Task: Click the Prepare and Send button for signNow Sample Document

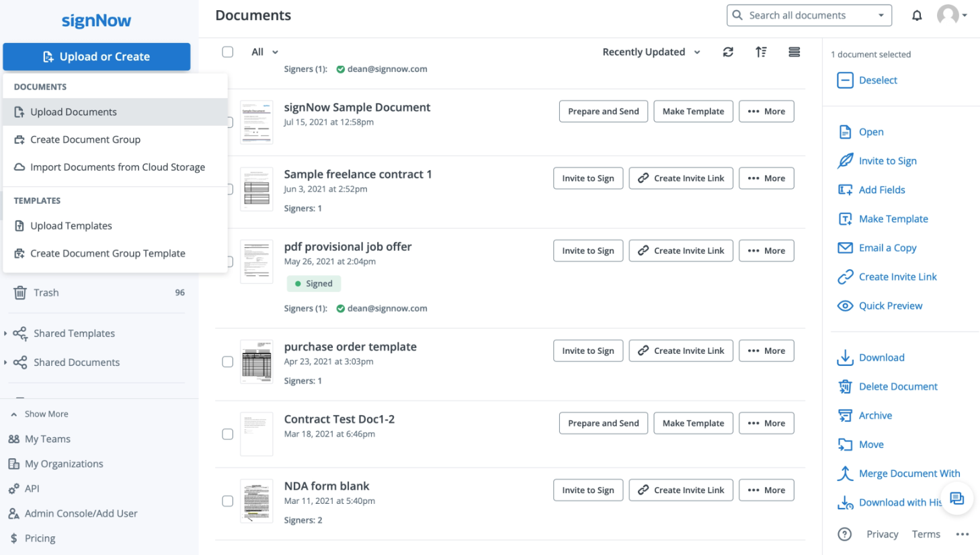Action: (x=603, y=111)
